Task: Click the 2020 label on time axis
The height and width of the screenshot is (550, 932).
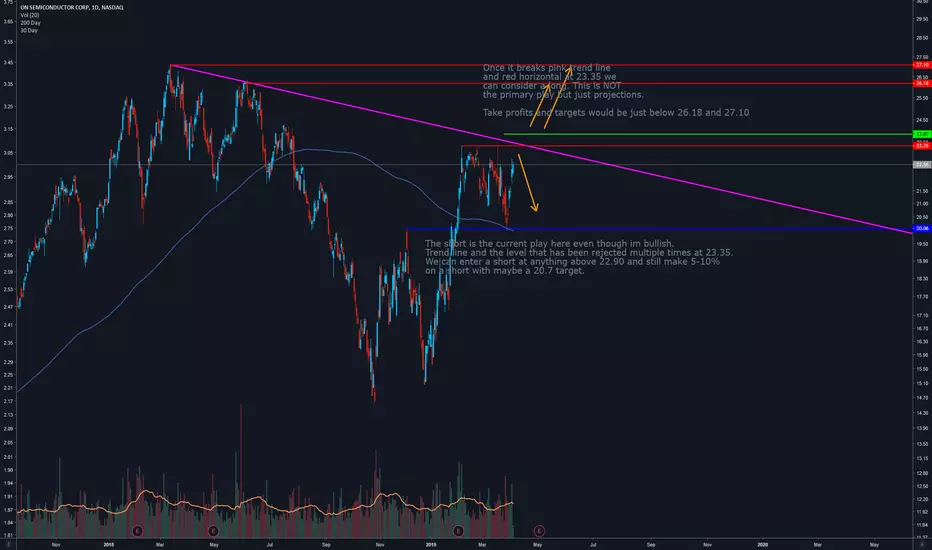Action: (763, 544)
